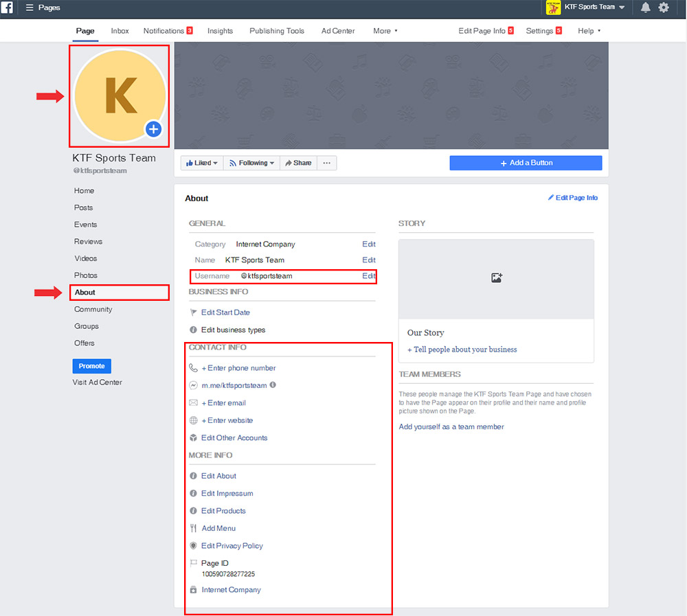687x616 pixels.
Task: Click the briefcase icon beside Internet Company
Action: (193, 590)
